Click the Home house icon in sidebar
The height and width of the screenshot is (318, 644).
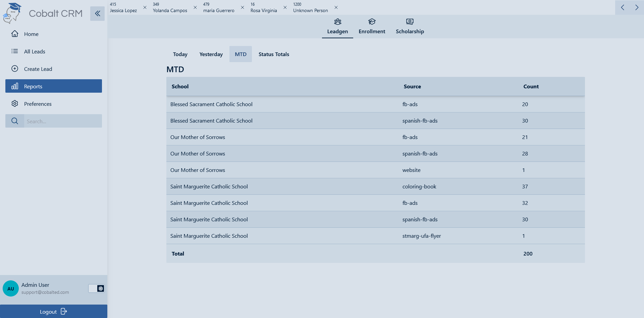(15, 34)
